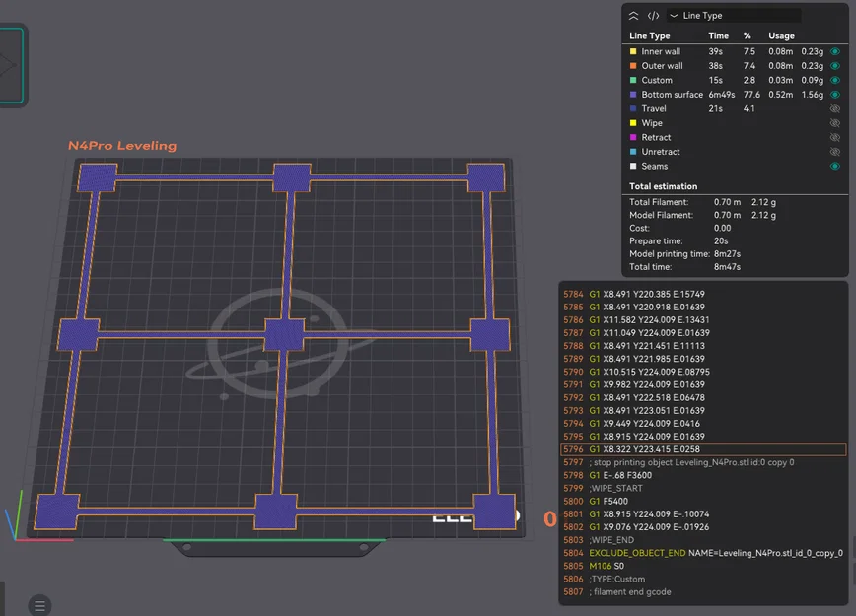Image resolution: width=856 pixels, height=616 pixels.
Task: Toggle Seams visibility eye
Action: tap(834, 166)
